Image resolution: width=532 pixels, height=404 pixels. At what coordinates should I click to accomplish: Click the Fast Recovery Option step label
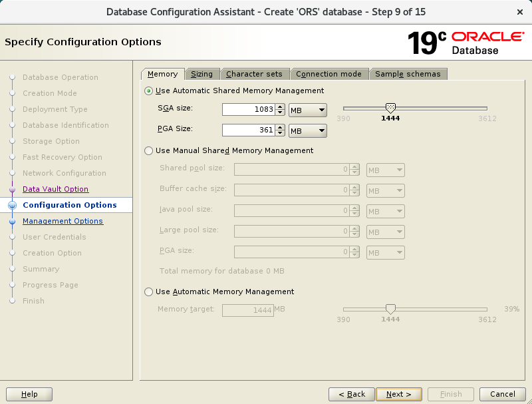pyautogui.click(x=63, y=157)
